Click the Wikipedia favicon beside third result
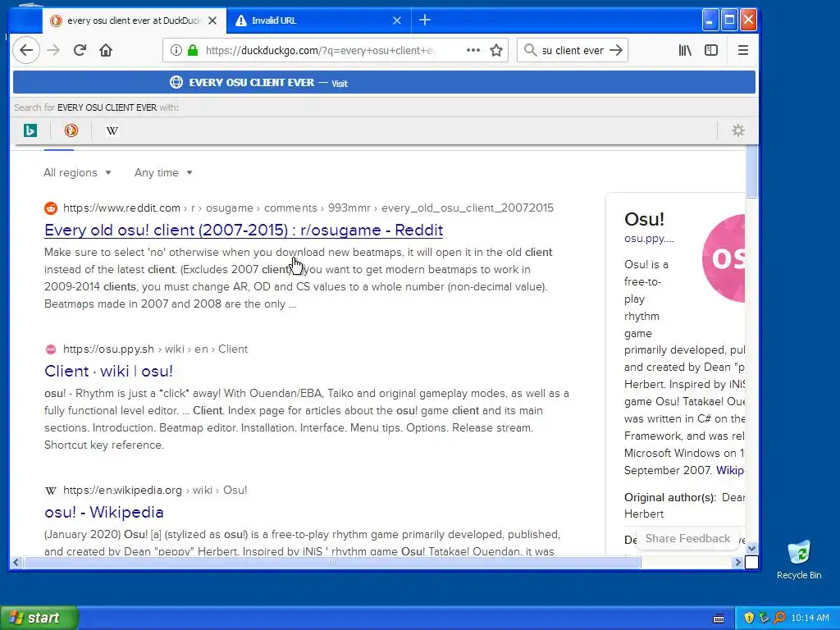This screenshot has width=840, height=630. click(x=51, y=491)
